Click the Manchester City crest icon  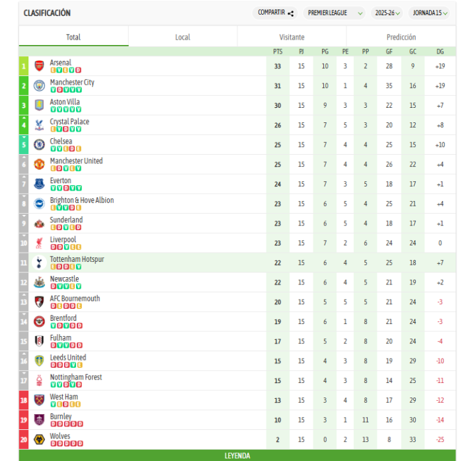39,86
